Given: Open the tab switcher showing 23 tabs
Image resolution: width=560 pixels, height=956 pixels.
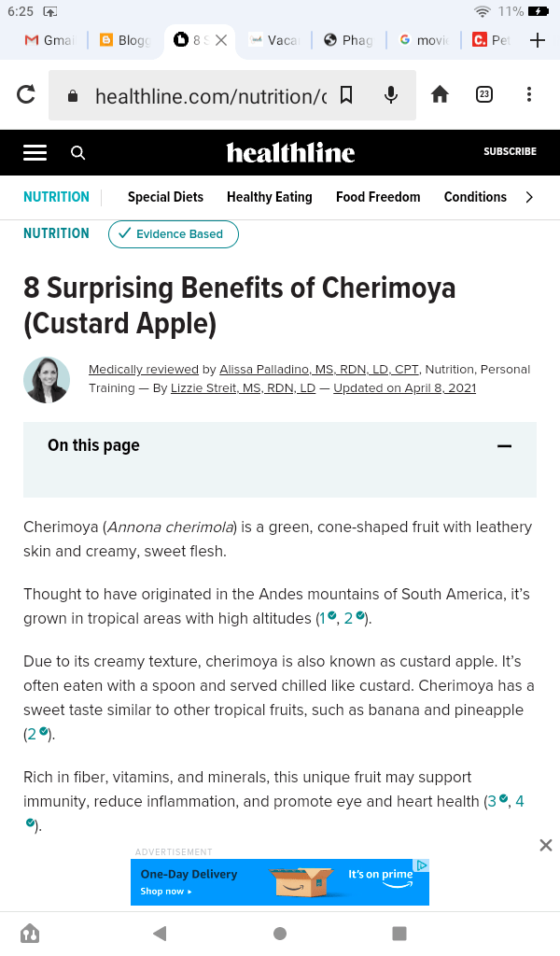Looking at the screenshot, I should (x=484, y=94).
